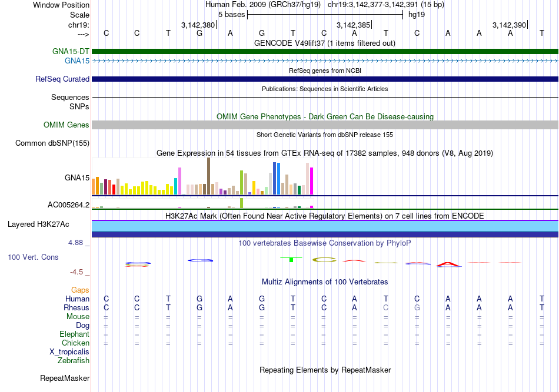
Task: Click the Scale row label
Action: 79,15
